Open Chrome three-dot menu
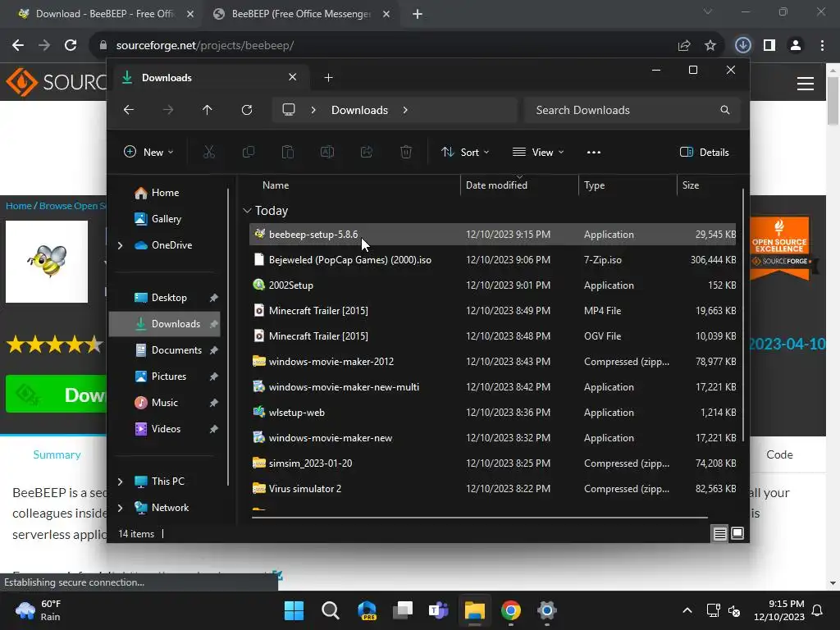The image size is (840, 630). 822,46
